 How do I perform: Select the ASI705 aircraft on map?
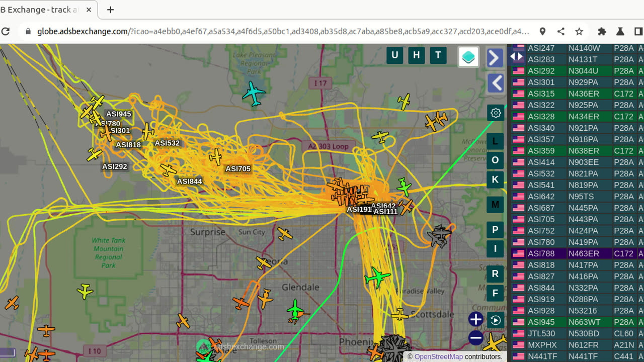(x=216, y=156)
